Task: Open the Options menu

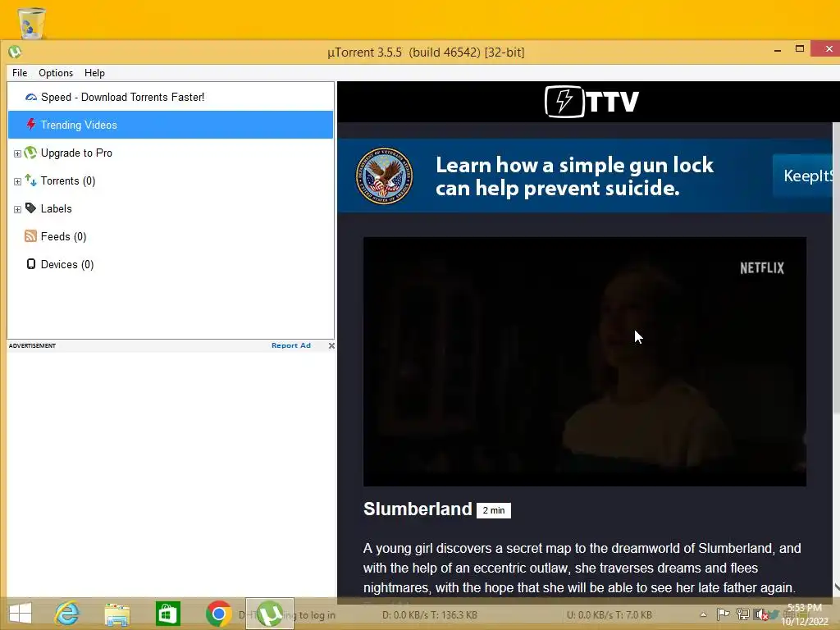Action: [56, 73]
